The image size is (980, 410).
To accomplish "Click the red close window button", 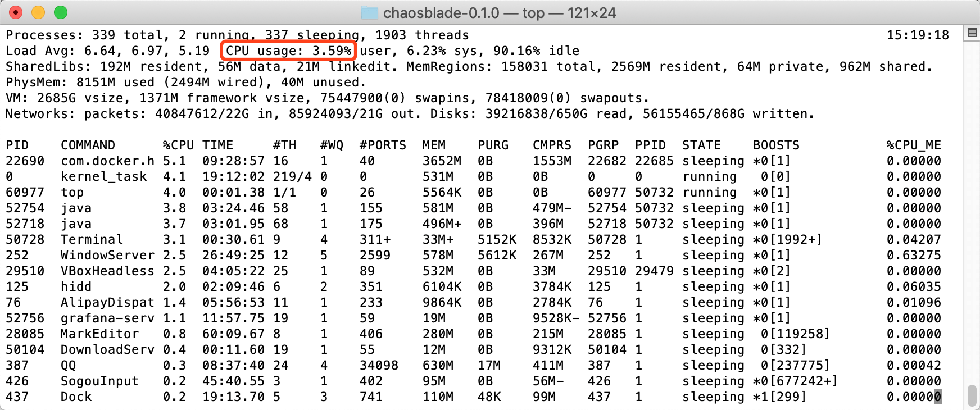I will 16,12.
